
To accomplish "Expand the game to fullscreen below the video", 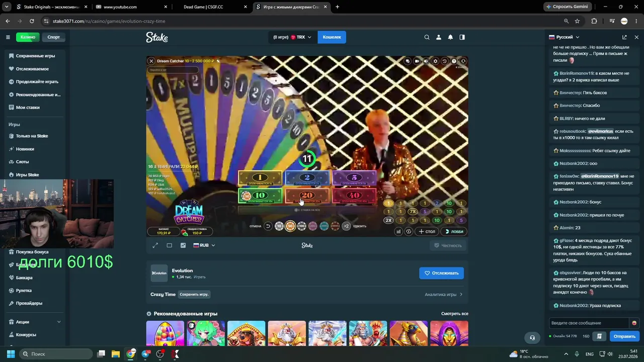I will coord(155,245).
